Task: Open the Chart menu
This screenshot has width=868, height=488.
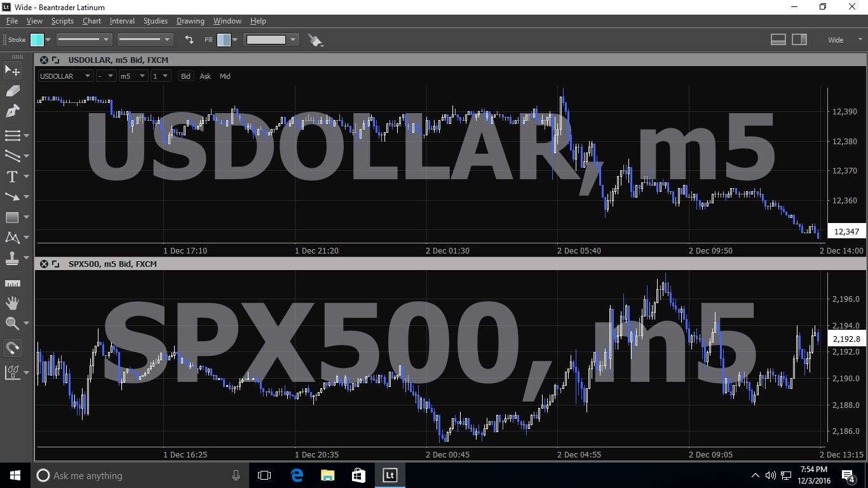Action: click(92, 21)
